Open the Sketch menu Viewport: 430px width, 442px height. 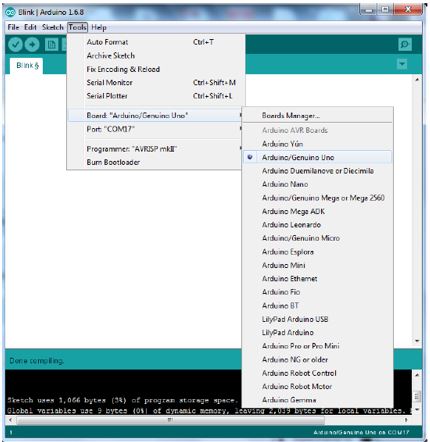(x=53, y=27)
